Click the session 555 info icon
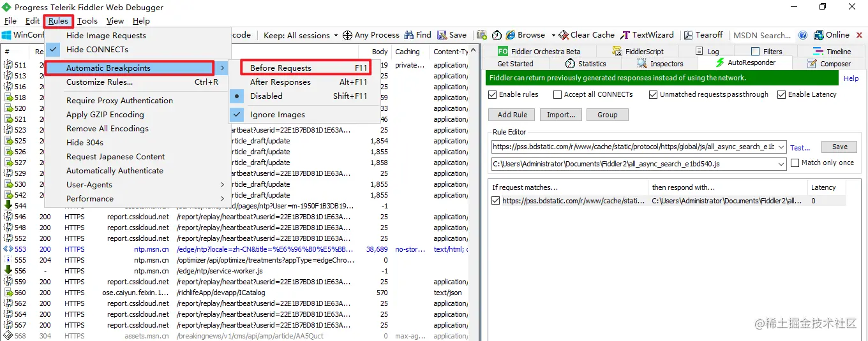The image size is (868, 341). 8,260
